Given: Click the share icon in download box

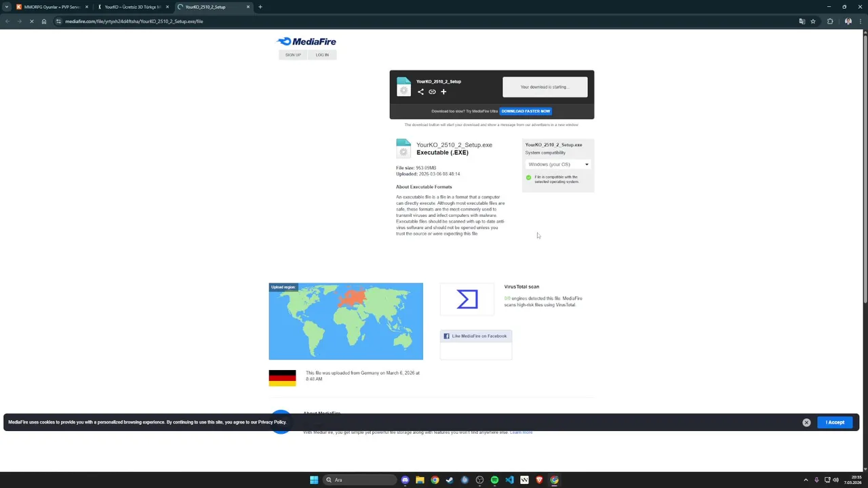Looking at the screenshot, I should [420, 91].
